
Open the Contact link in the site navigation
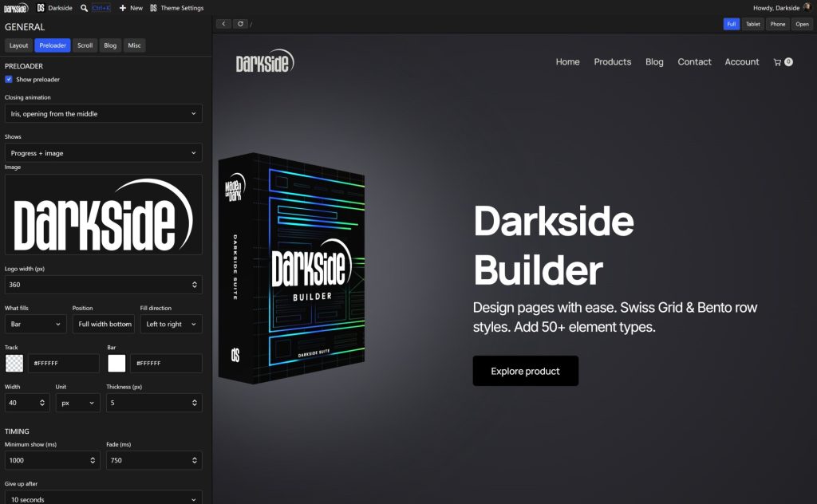[x=694, y=62]
